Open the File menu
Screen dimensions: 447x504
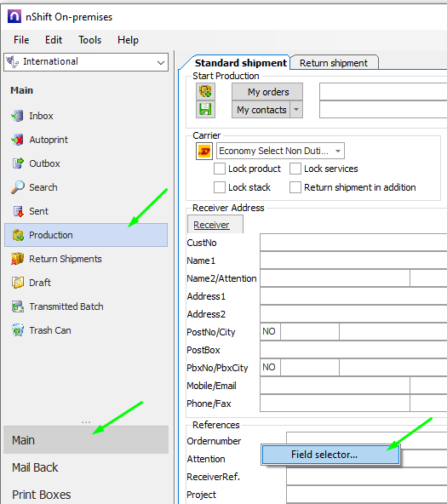click(x=21, y=40)
